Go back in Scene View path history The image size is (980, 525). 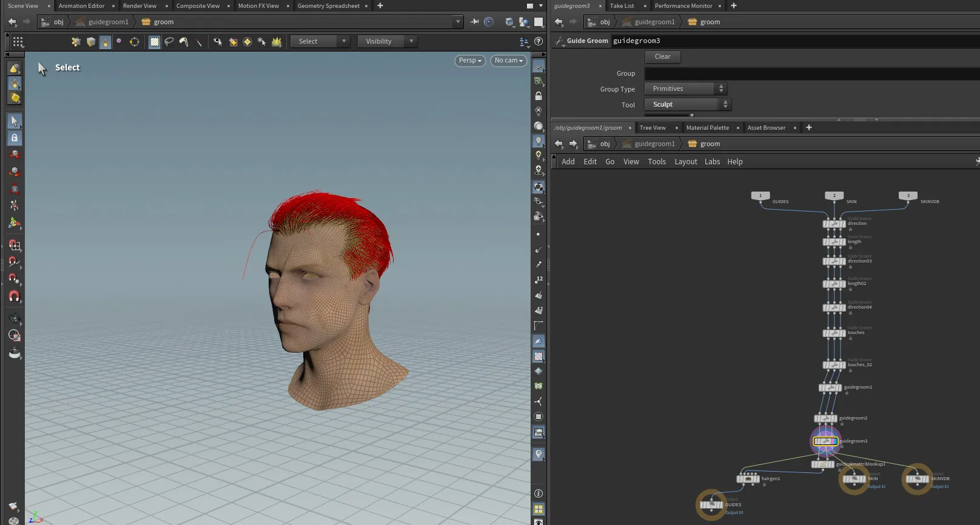12,22
